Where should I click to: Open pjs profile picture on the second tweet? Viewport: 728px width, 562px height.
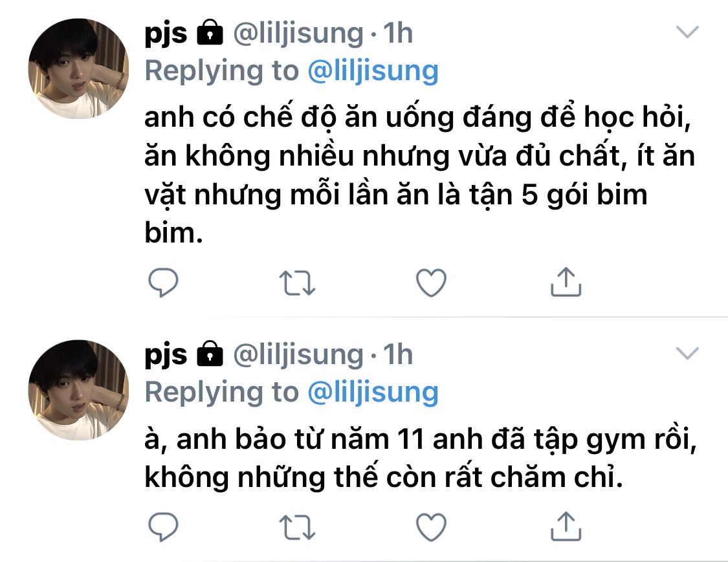click(x=78, y=390)
